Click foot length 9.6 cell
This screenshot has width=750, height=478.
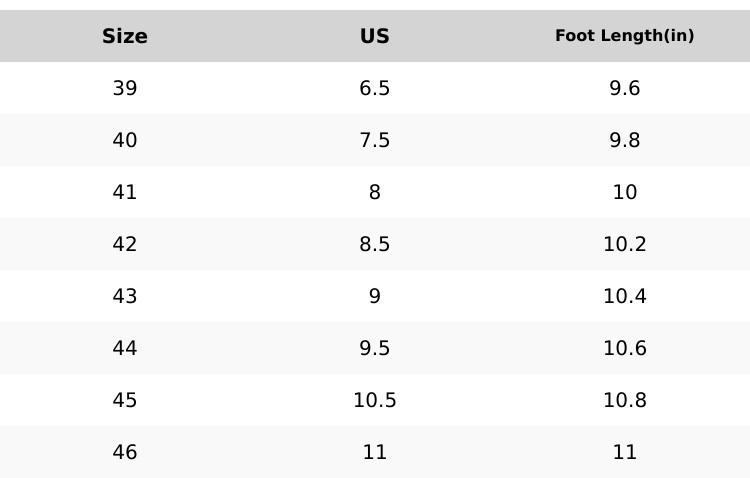(625, 88)
